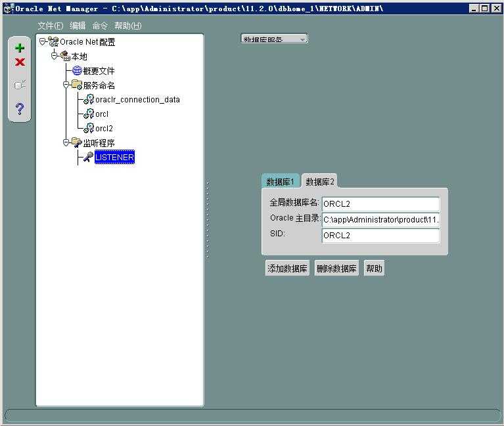Open the 命令 menu

[100, 26]
